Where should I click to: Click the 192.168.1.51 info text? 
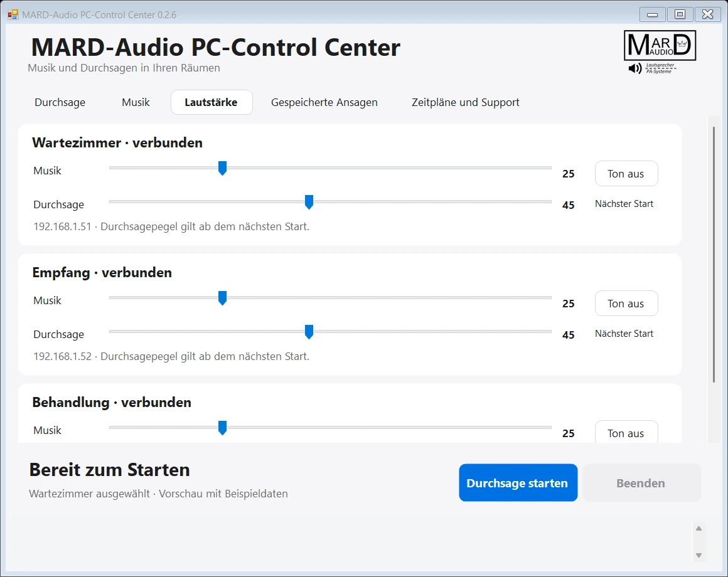tap(171, 227)
